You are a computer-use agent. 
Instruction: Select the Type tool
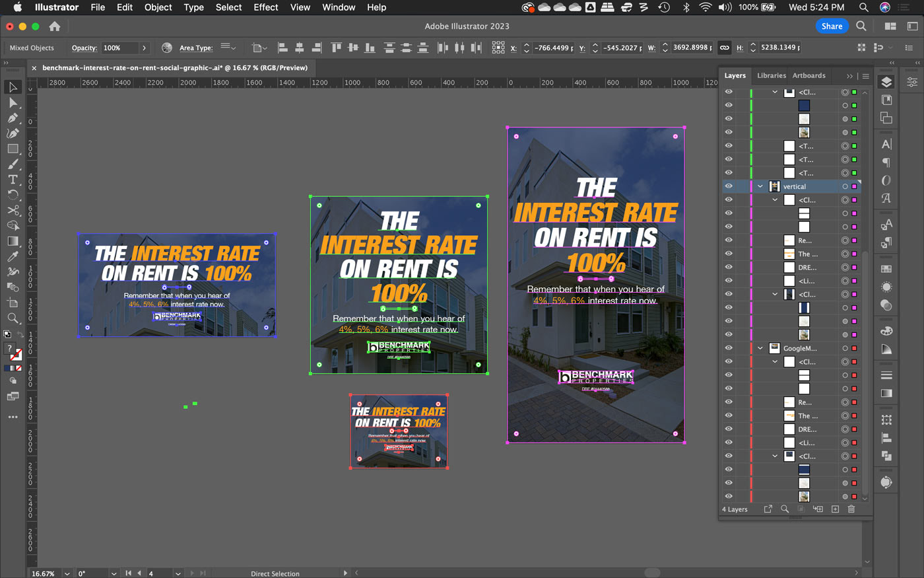tap(13, 180)
